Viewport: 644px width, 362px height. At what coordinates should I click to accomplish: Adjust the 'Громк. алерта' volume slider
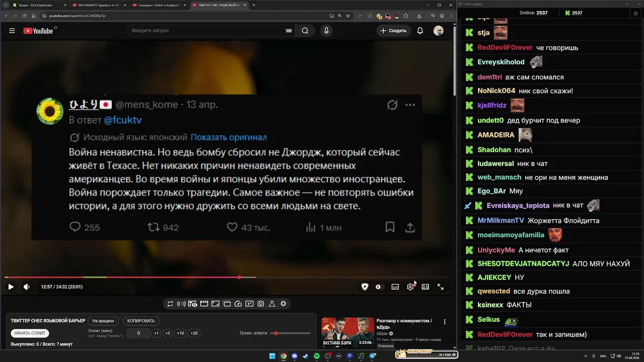click(290, 333)
